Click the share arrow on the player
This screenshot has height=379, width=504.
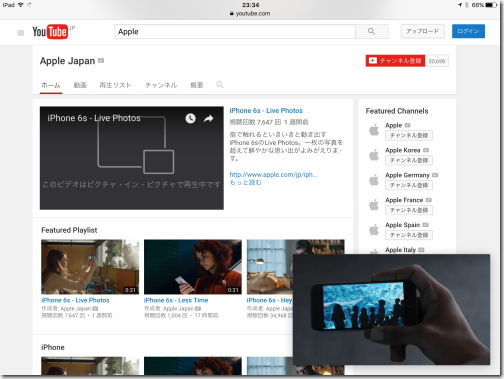(x=209, y=118)
